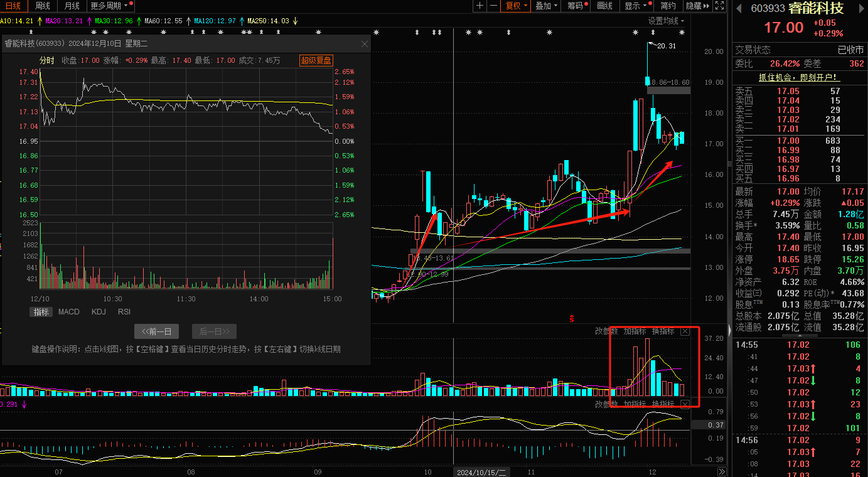Click the double-arrow at chart bottom right
Viewport: 868px width, 477px height.
[722, 471]
